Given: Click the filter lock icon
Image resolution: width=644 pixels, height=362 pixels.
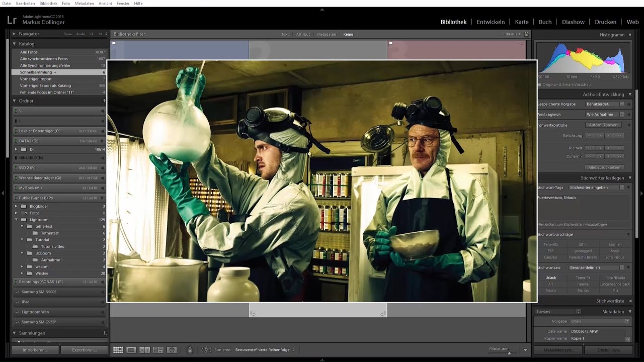Looking at the screenshot, I should click(526, 34).
